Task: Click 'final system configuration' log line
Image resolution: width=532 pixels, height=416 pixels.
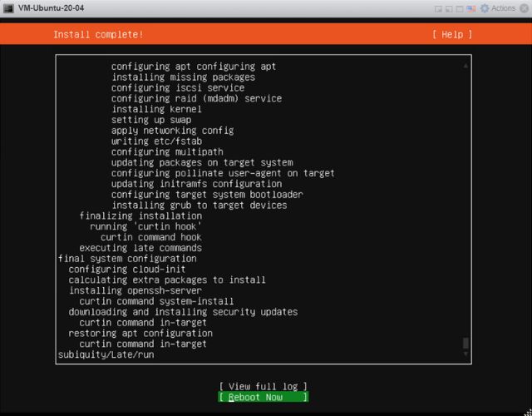Action: (x=127, y=259)
